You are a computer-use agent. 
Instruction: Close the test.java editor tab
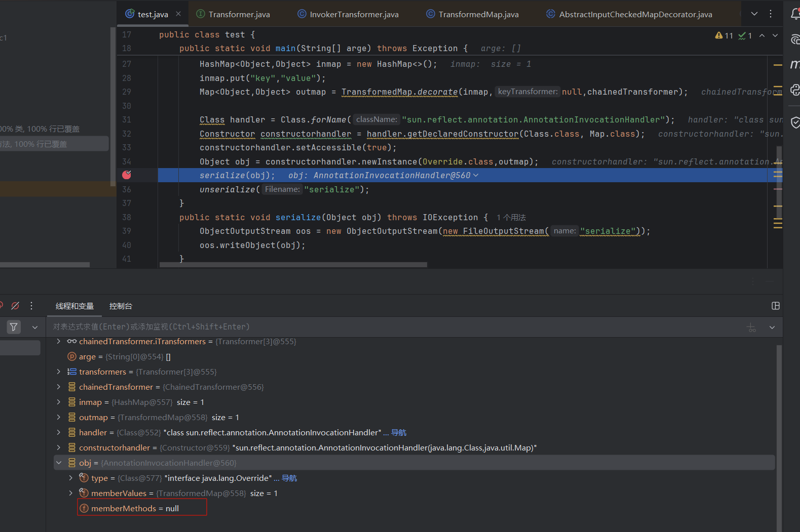click(178, 14)
